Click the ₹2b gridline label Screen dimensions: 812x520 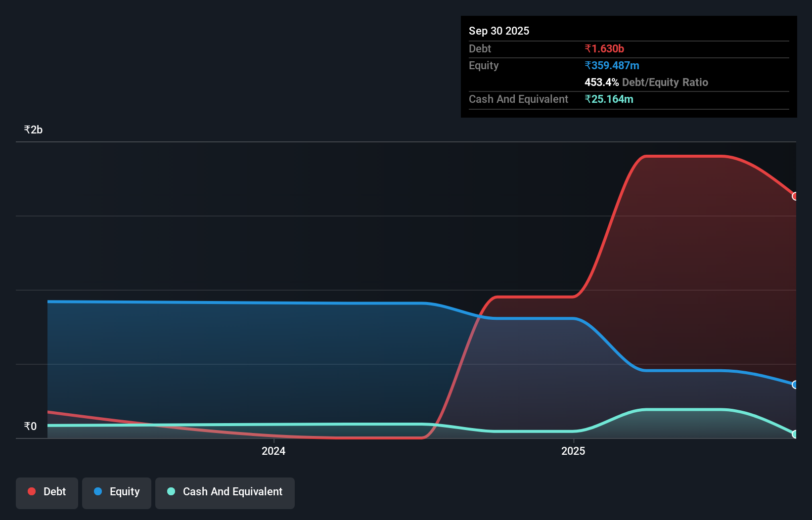click(x=33, y=129)
